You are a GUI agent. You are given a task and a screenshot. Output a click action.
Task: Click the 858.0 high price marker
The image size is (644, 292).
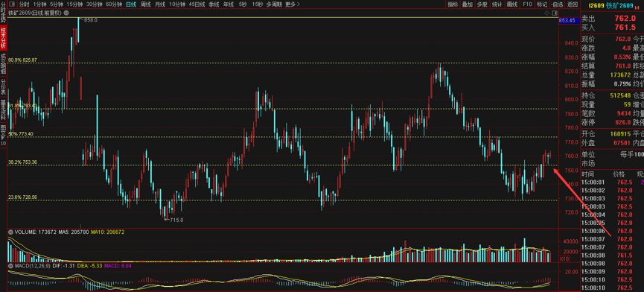[90, 19]
